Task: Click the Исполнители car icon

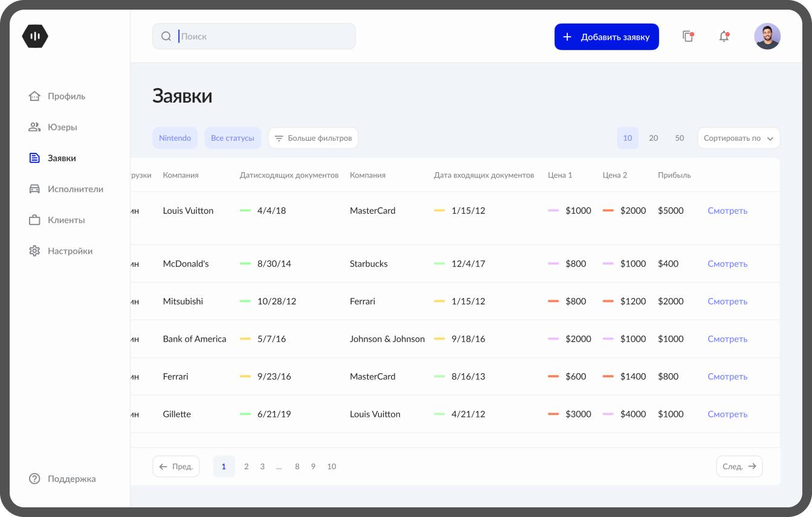Action: [34, 189]
